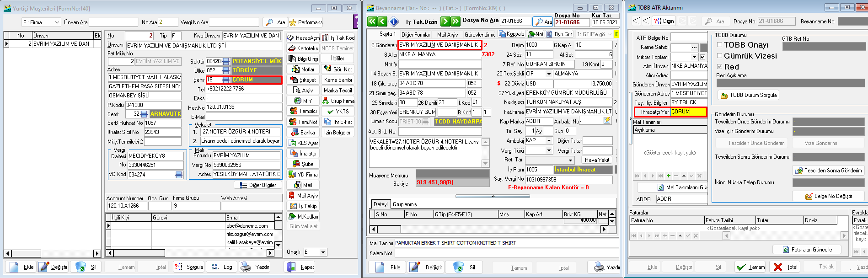Click Belge No Değiştir

point(828,196)
